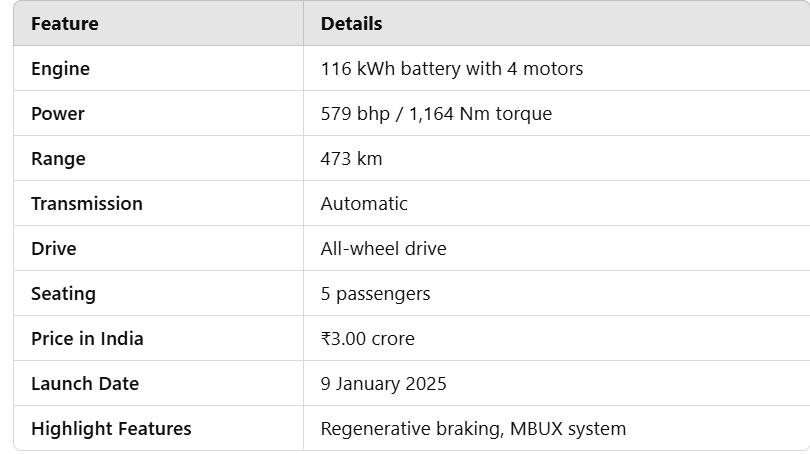Screen dimensions: 810x454
Task: Click the Regenerative braking, MBUX system text
Action: coord(473,429)
